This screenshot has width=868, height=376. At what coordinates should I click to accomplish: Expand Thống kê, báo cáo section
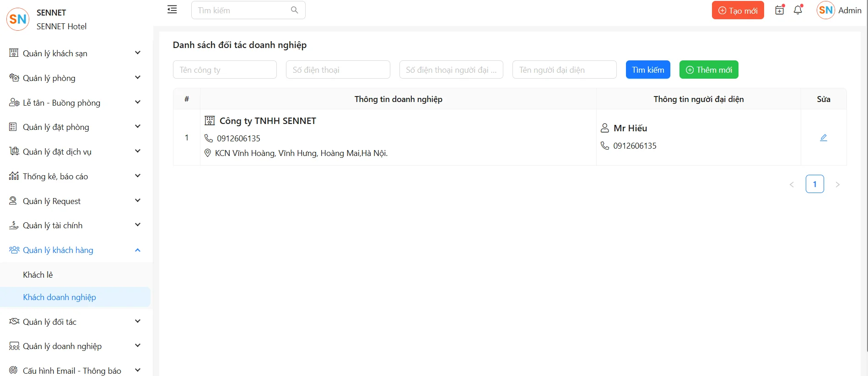(x=75, y=177)
